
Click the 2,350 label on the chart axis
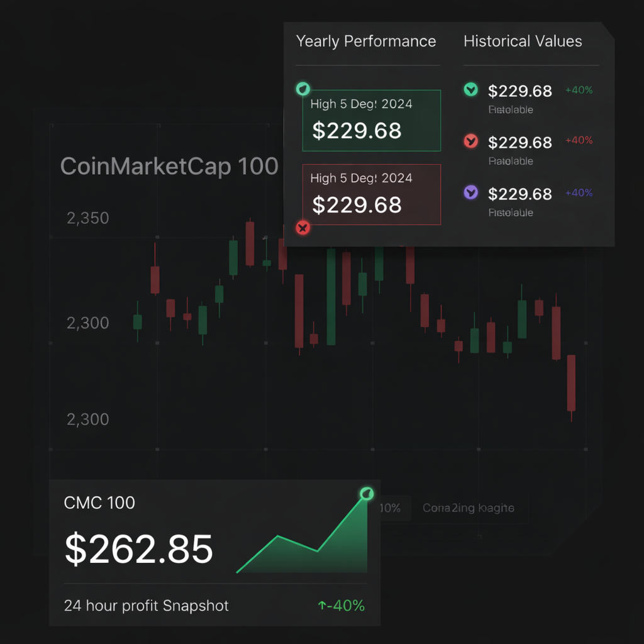(x=87, y=219)
